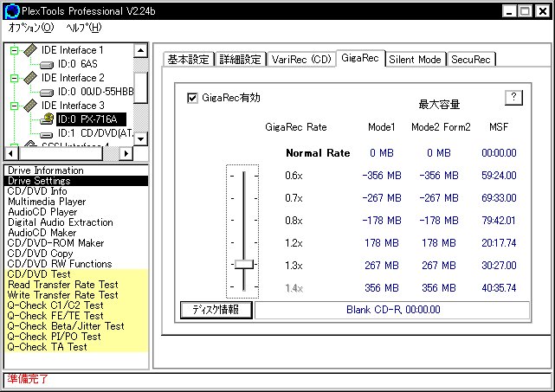Switch to the VariRec (CD) tab
555x392 pixels.
(301, 59)
